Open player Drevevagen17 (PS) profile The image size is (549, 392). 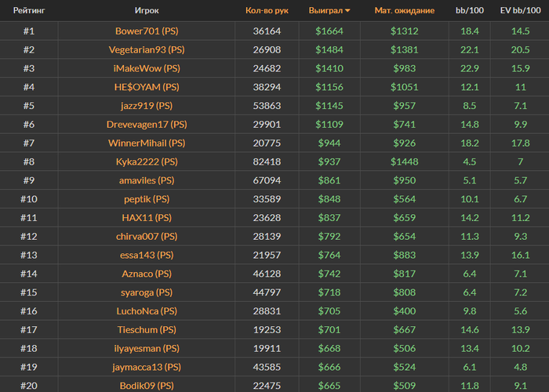tap(147, 124)
